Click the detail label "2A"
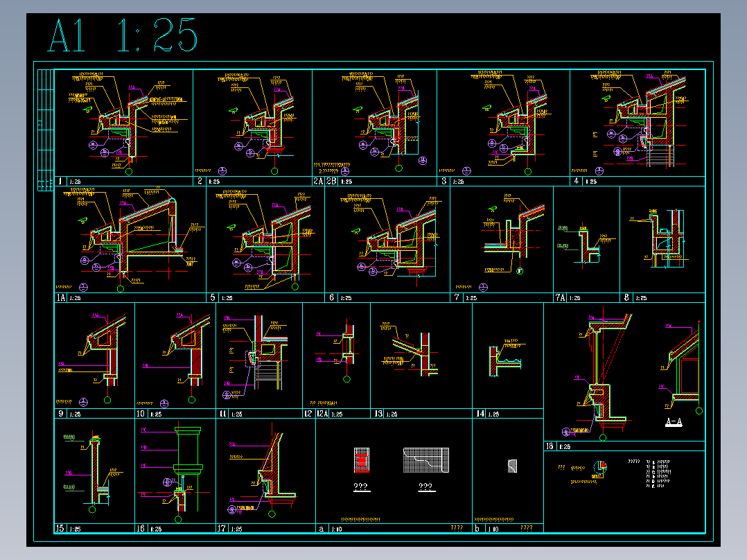Image resolution: width=747 pixels, height=560 pixels. 318,181
